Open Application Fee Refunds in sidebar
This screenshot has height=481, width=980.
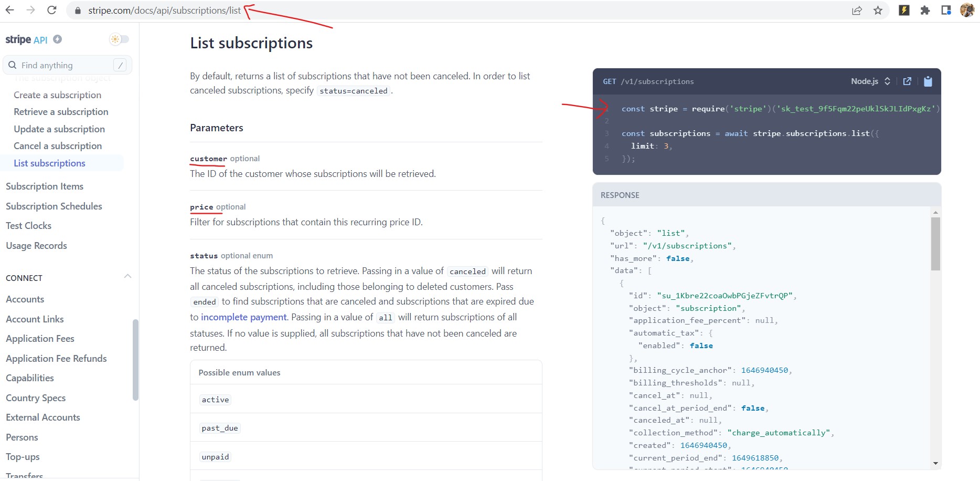click(56, 359)
